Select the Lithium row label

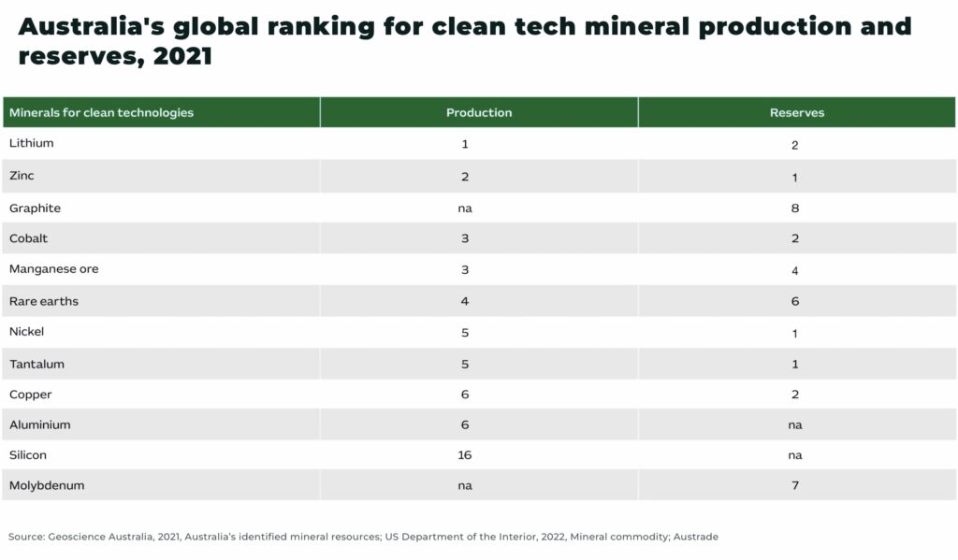click(31, 143)
